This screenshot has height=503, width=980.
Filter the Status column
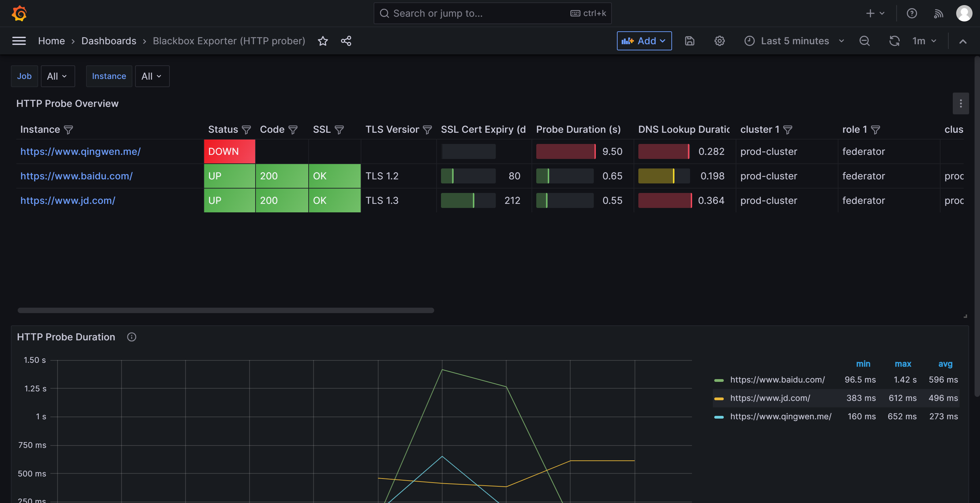point(246,130)
